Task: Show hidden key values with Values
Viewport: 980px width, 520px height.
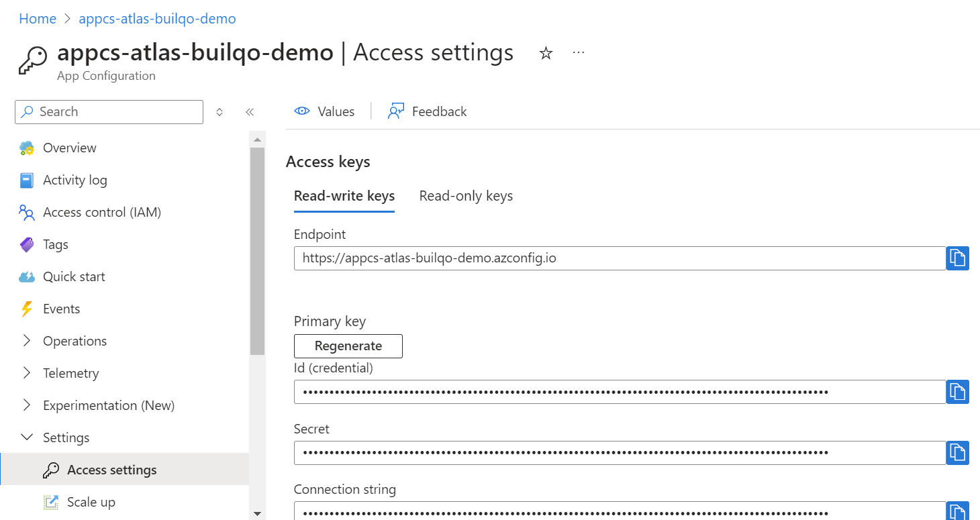Action: tap(325, 111)
